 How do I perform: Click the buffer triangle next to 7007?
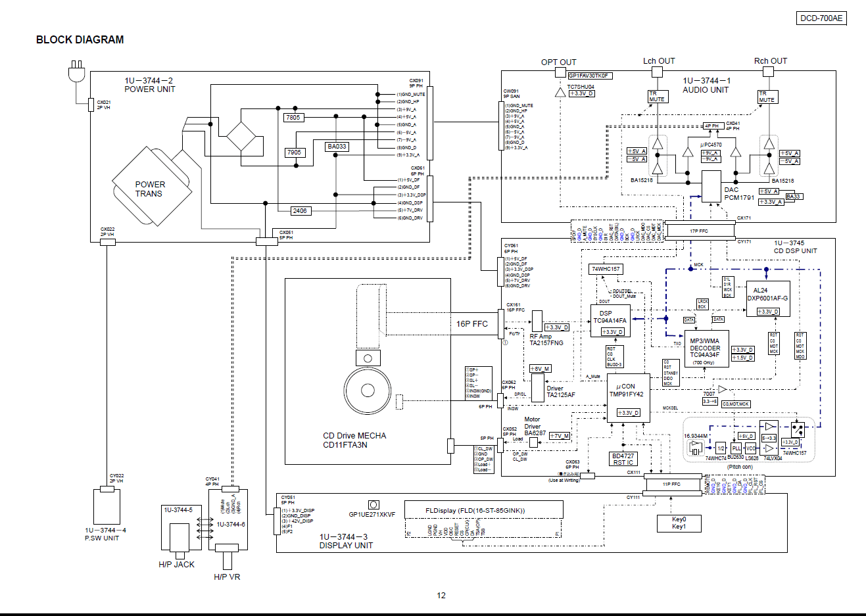[x=722, y=390]
